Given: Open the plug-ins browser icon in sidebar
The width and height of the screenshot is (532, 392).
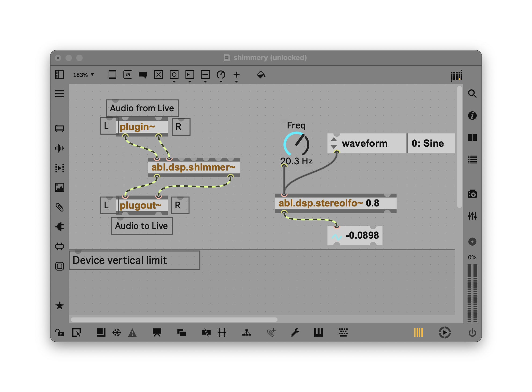Looking at the screenshot, I should click(59, 227).
